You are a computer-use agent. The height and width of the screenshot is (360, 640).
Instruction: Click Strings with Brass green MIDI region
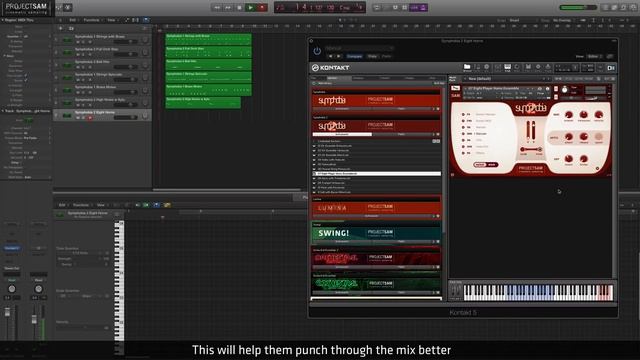tap(209, 40)
